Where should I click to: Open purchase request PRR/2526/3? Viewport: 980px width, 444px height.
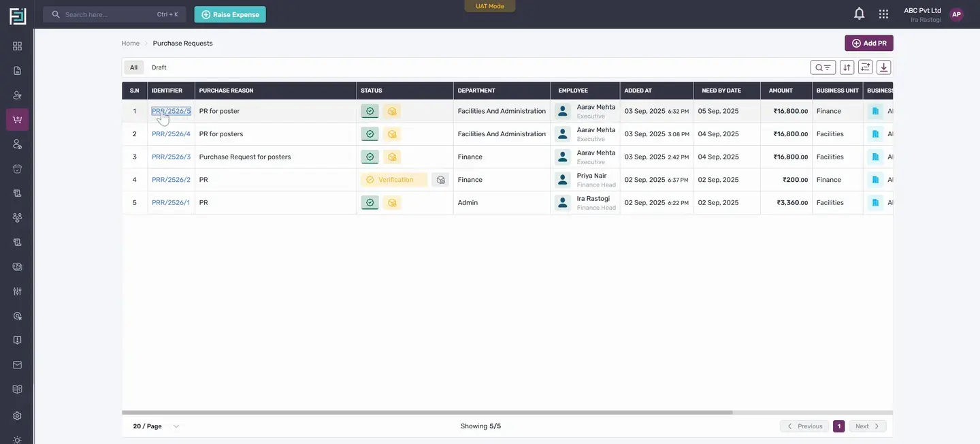171,157
